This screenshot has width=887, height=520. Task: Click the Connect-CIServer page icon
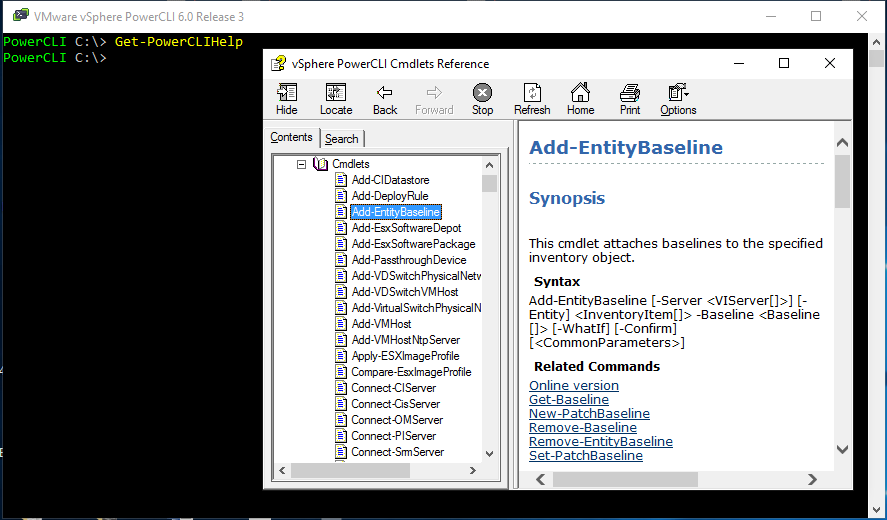(x=341, y=388)
